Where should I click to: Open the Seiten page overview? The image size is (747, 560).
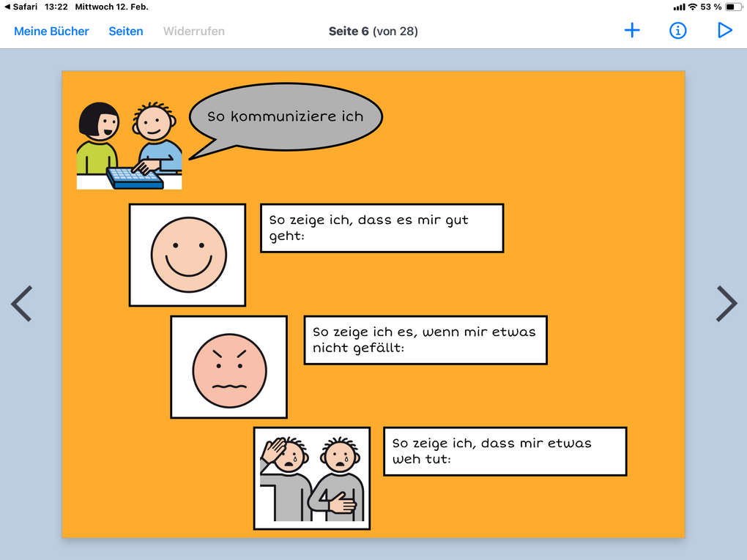coord(126,31)
